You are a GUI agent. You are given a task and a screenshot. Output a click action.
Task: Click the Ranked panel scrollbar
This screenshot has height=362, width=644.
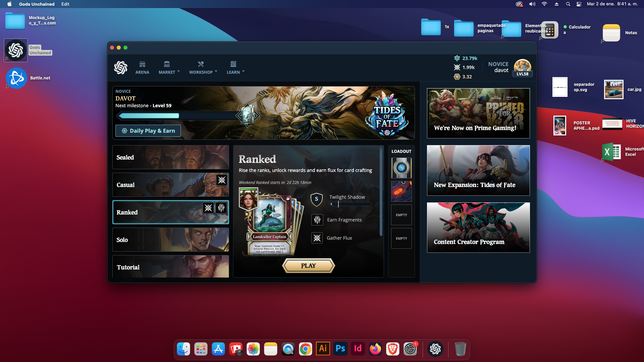pos(381,191)
